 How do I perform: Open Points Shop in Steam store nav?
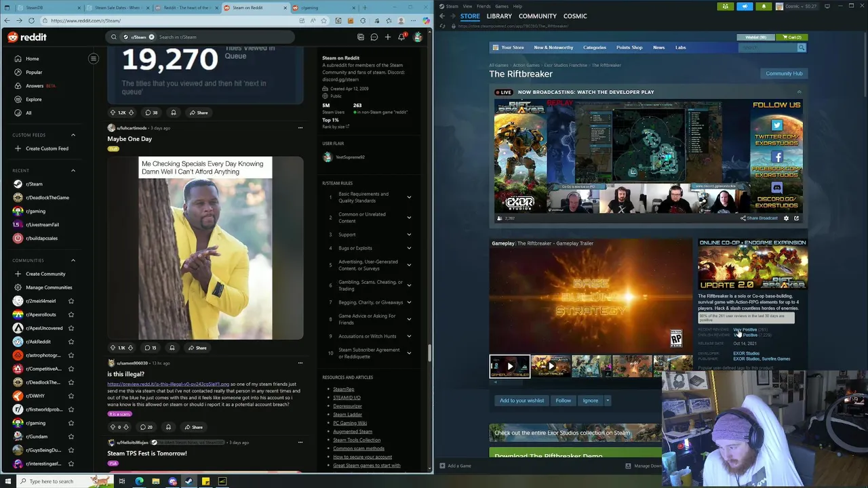point(629,47)
